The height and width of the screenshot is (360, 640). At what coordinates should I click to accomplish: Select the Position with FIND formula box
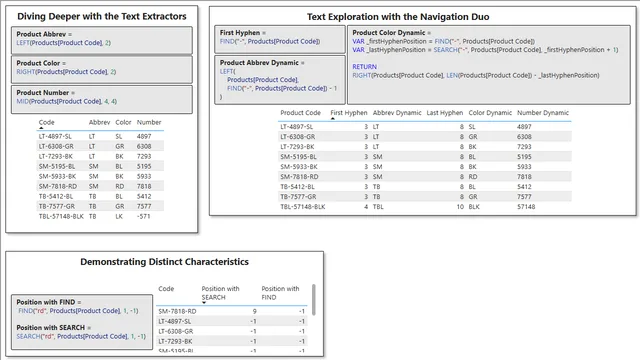(x=82, y=322)
